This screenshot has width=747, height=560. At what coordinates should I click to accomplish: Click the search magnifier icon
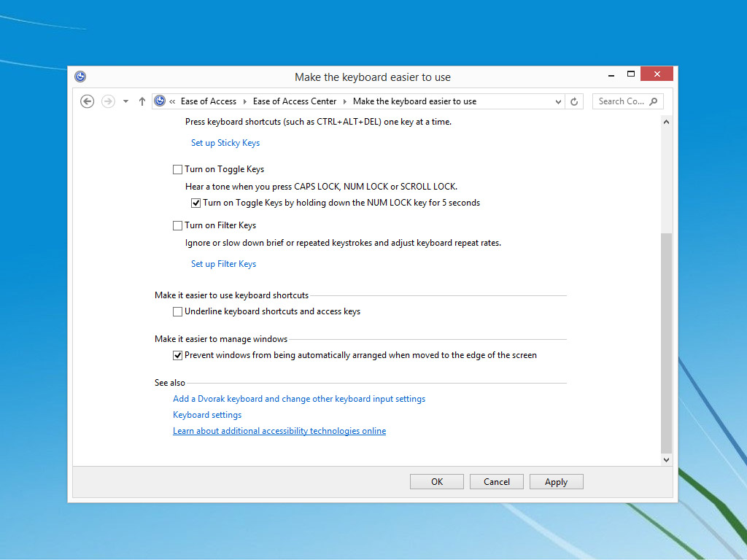[654, 101]
